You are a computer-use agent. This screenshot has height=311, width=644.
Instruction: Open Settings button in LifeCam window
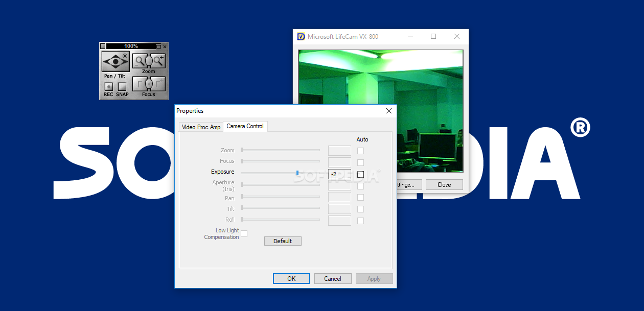coord(409,185)
